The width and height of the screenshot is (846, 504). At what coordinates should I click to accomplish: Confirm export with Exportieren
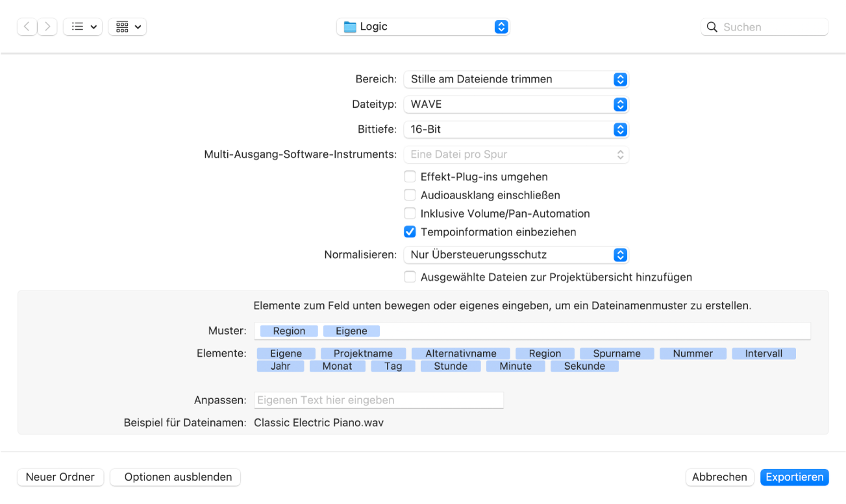[x=794, y=477]
